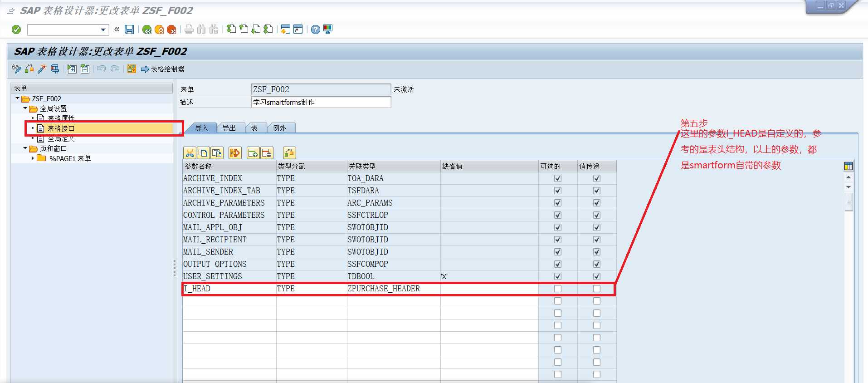The image size is (868, 383).
Task: Click the ZPURCHASE_HEADER type cell
Action: (394, 289)
